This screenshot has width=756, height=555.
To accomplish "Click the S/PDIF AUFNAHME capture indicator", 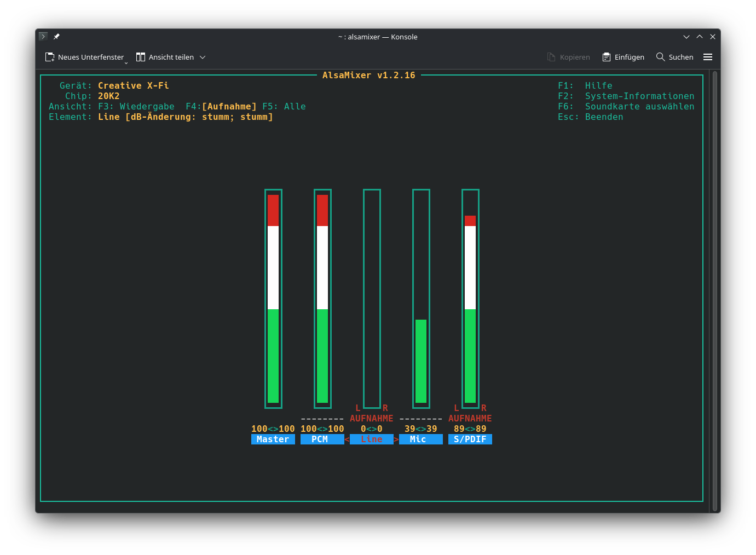I will (470, 419).
